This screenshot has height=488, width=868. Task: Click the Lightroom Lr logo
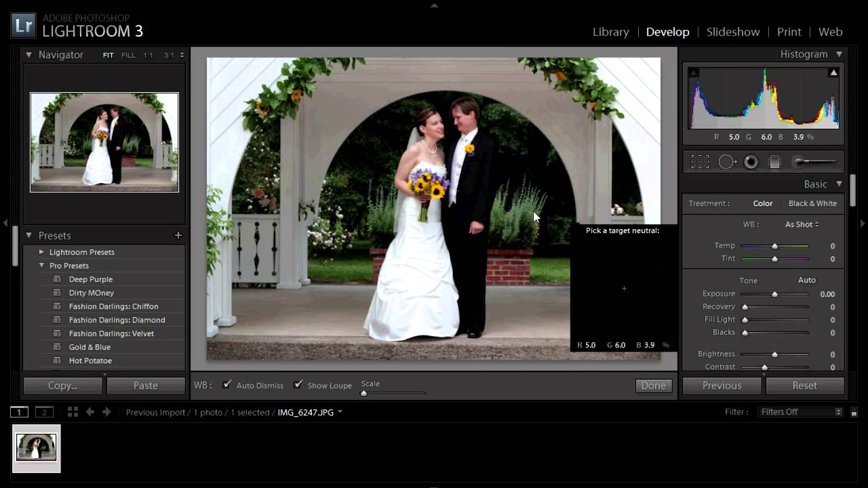[x=24, y=26]
